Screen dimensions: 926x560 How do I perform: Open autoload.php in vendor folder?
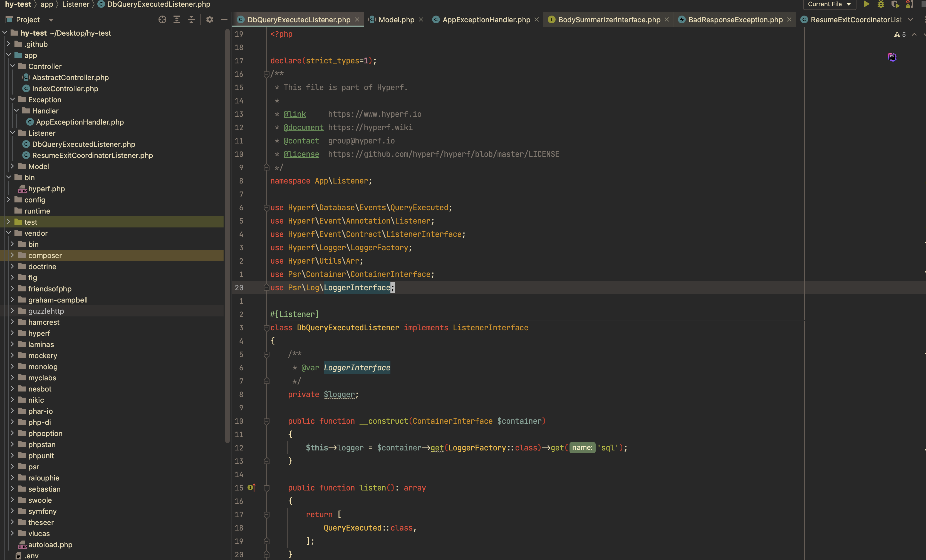[x=50, y=545]
